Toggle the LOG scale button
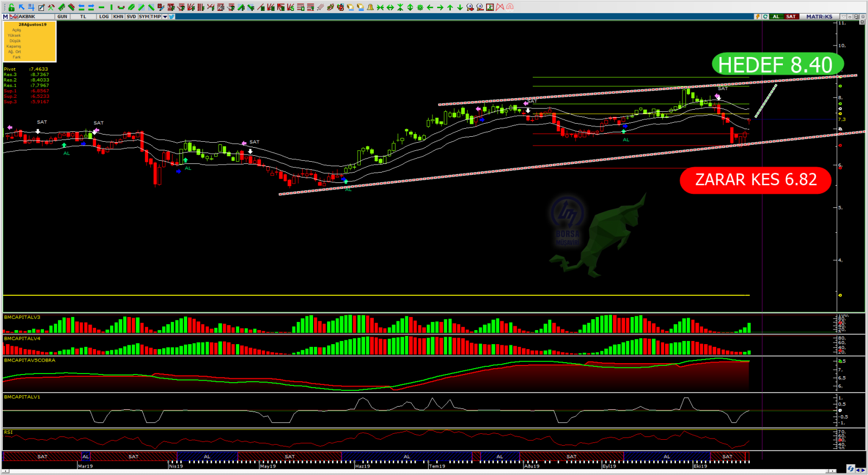The width and height of the screenshot is (868, 475). click(x=104, y=17)
